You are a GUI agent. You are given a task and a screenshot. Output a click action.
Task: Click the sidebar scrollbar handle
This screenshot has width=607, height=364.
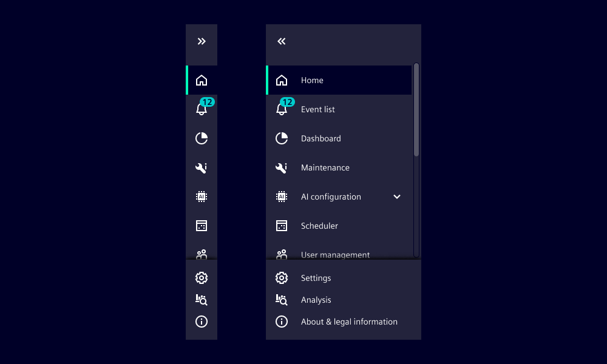coord(416,106)
